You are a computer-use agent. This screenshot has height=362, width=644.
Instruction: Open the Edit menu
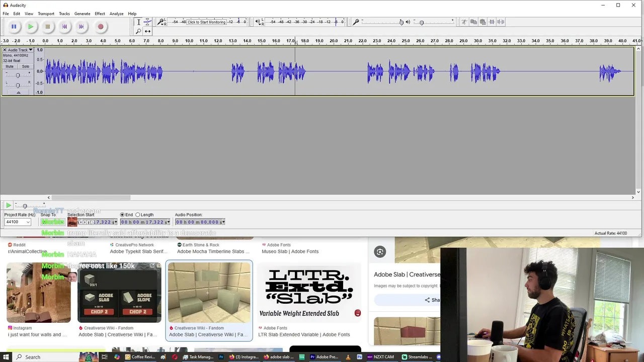(17, 14)
